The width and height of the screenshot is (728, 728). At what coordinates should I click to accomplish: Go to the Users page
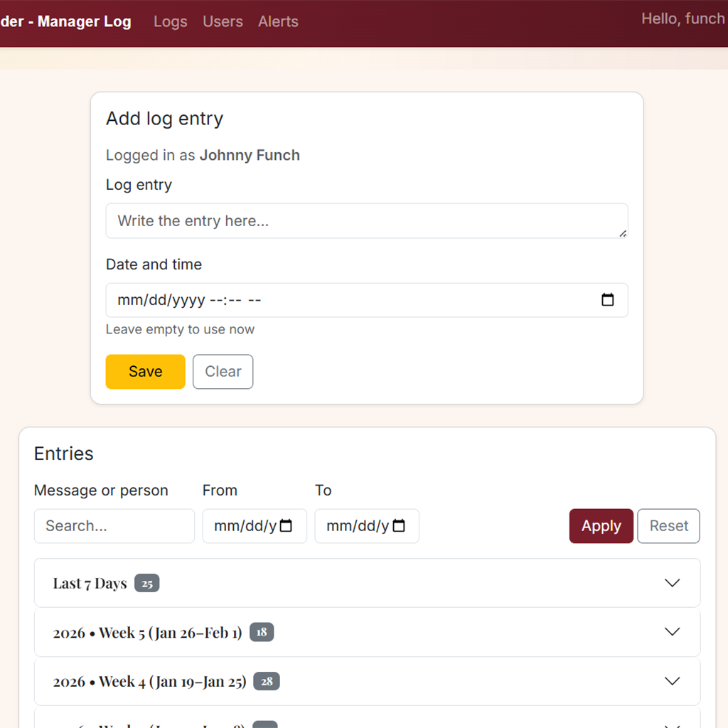(223, 21)
